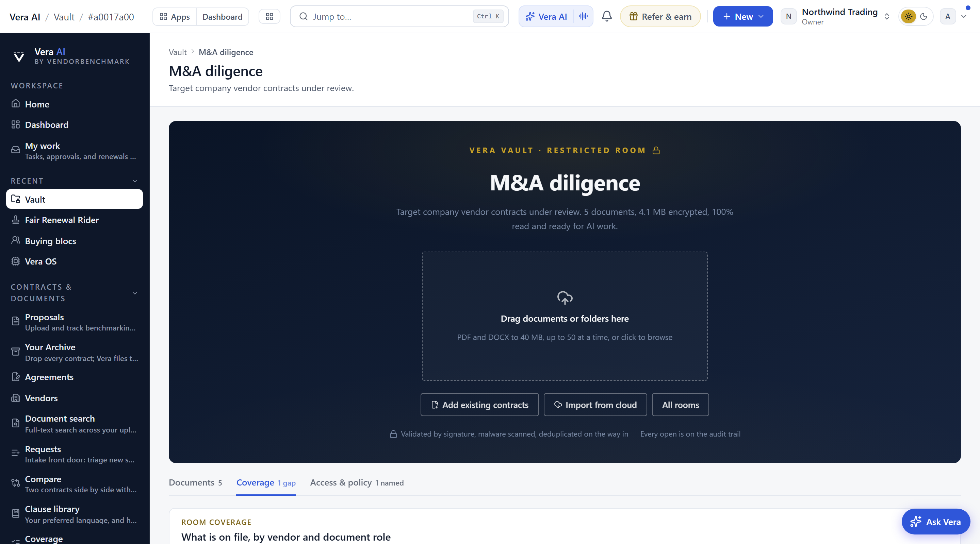Click the standalone grid layout icon button
The width and height of the screenshot is (980, 544).
point(269,17)
